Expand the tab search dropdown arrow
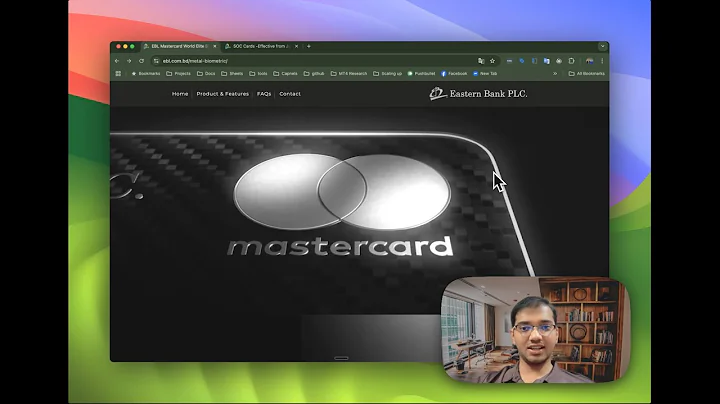Viewport: 720px width, 404px height. (602, 46)
